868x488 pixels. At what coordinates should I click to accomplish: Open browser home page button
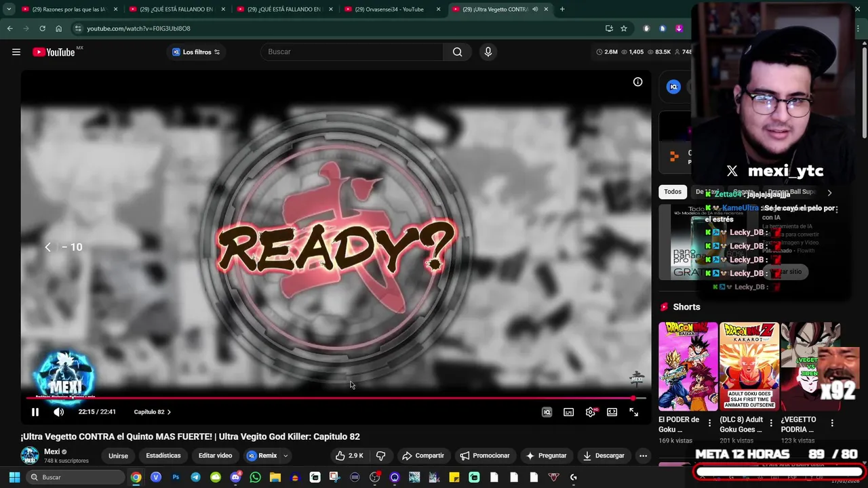click(58, 28)
